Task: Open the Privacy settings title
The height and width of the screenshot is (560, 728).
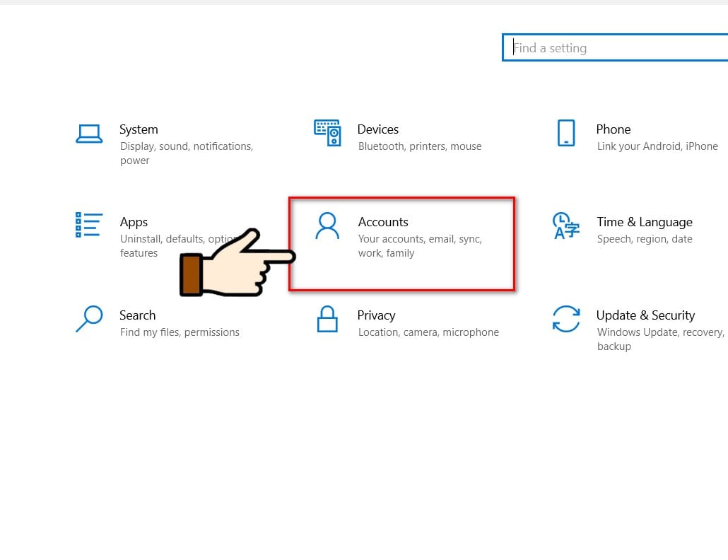Action: [376, 316]
